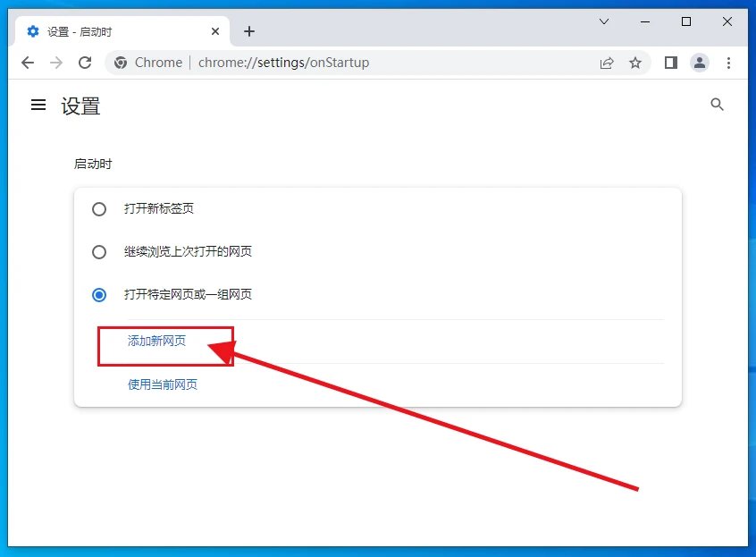Open the settings hamburger menu

point(38,105)
